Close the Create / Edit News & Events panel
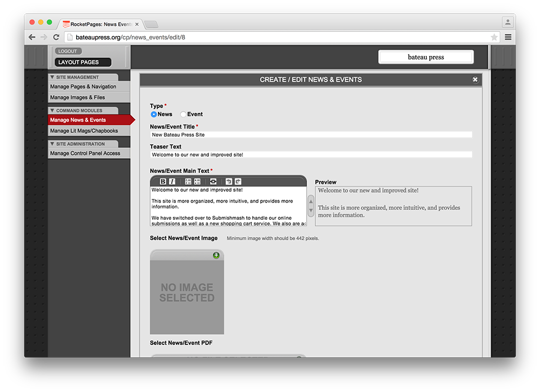This screenshot has height=392, width=540. [x=475, y=80]
